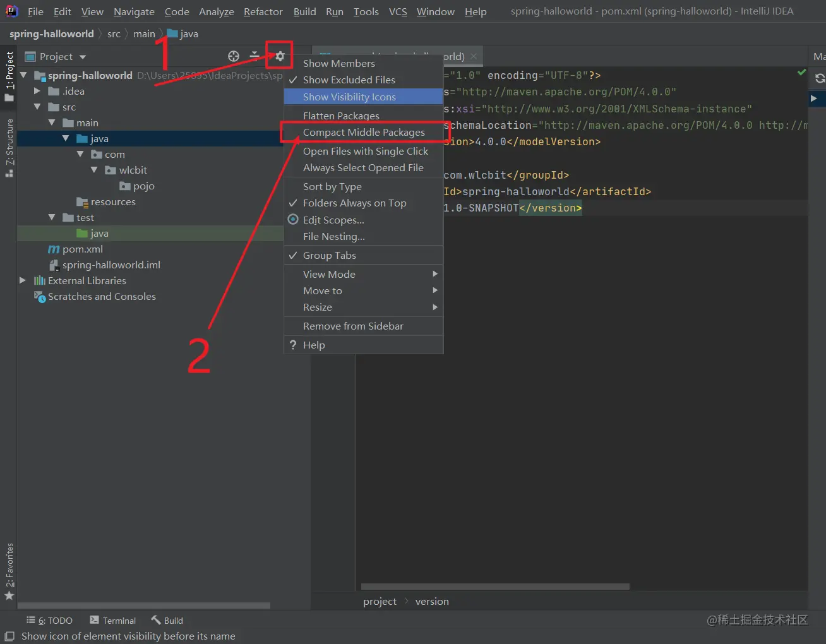The image size is (826, 644).
Task: Click the Maven pom.xml file icon
Action: click(x=54, y=249)
